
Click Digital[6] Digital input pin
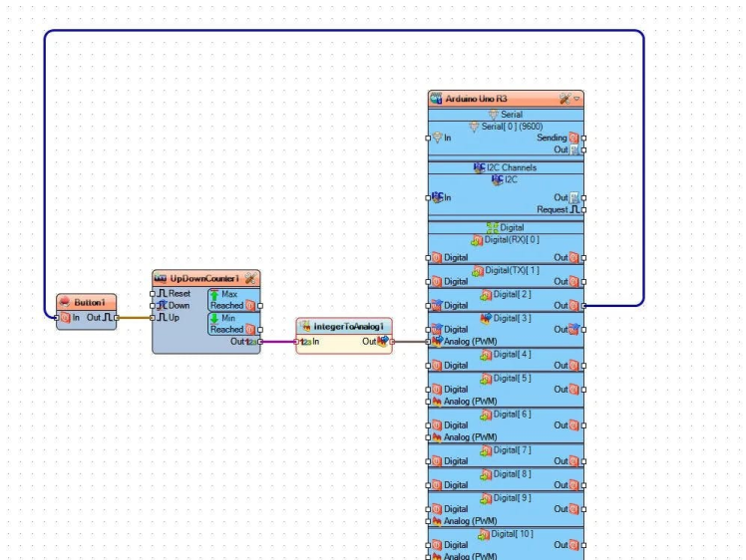pos(428,425)
